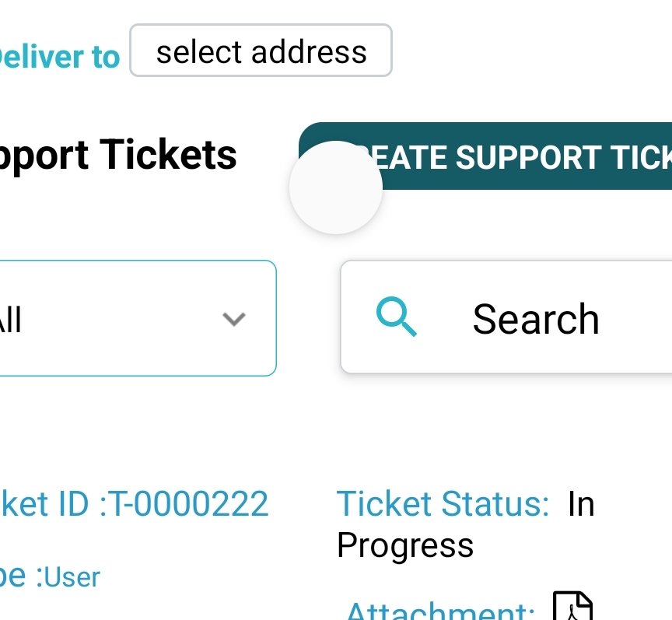The width and height of the screenshot is (672, 620).
Task: Open the All ticket filter dropdown
Action: pyautogui.click(x=138, y=318)
